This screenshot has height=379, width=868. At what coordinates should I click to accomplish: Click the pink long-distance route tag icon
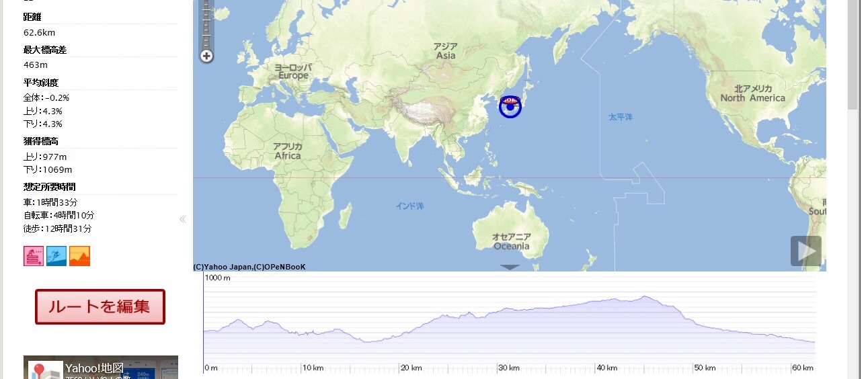(x=34, y=256)
